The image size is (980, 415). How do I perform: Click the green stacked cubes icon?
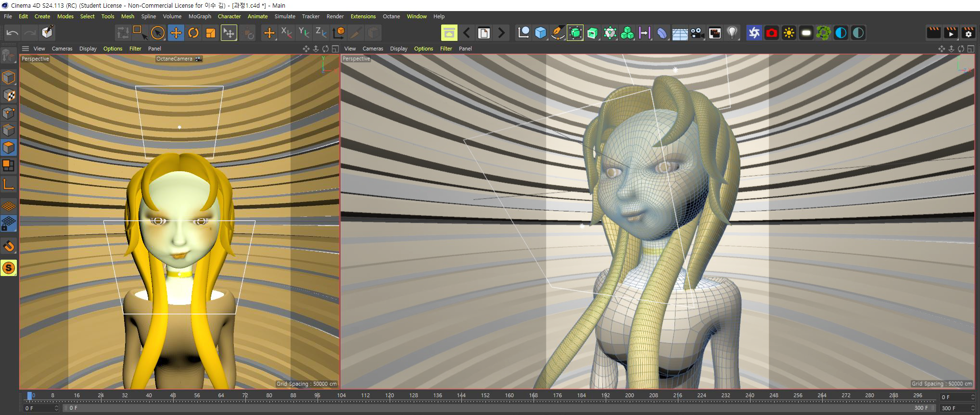pos(627,33)
